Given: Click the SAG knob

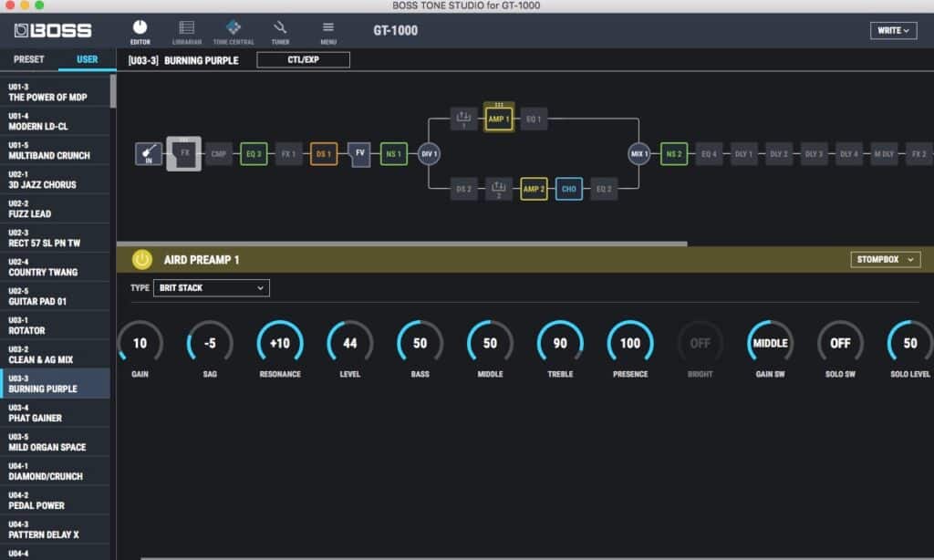Looking at the screenshot, I should click(x=210, y=343).
